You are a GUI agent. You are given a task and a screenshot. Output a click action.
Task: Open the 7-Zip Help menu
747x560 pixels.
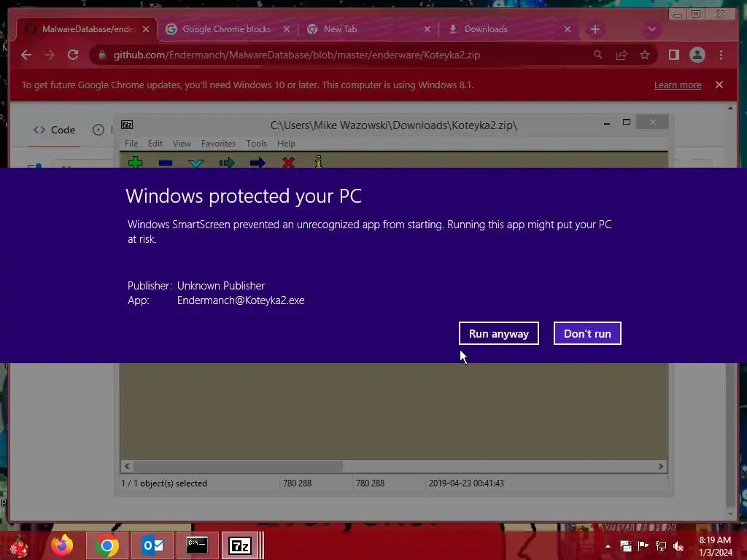click(286, 144)
